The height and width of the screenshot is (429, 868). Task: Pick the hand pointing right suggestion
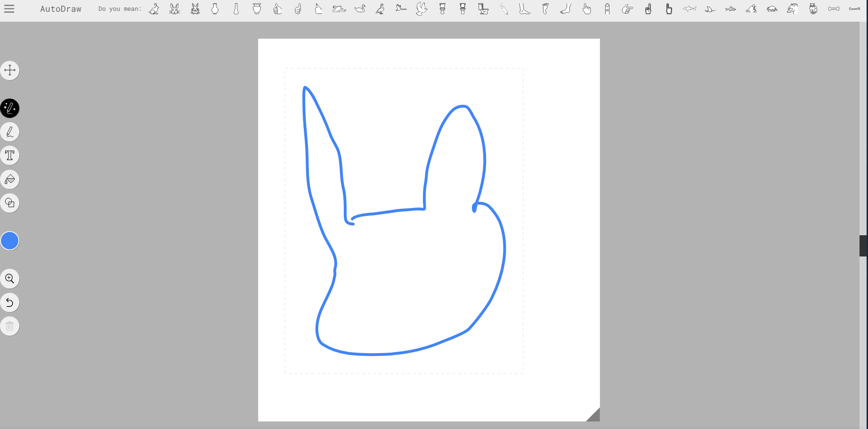(x=627, y=9)
